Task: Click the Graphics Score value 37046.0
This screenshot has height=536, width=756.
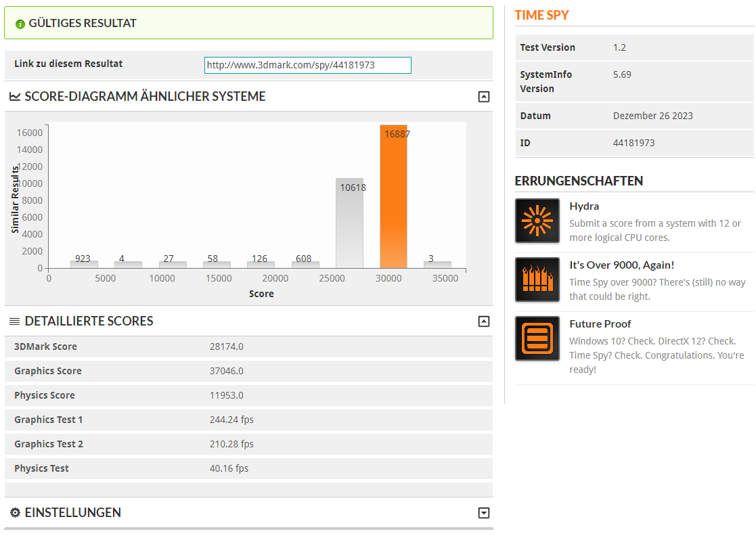Action: point(226,371)
